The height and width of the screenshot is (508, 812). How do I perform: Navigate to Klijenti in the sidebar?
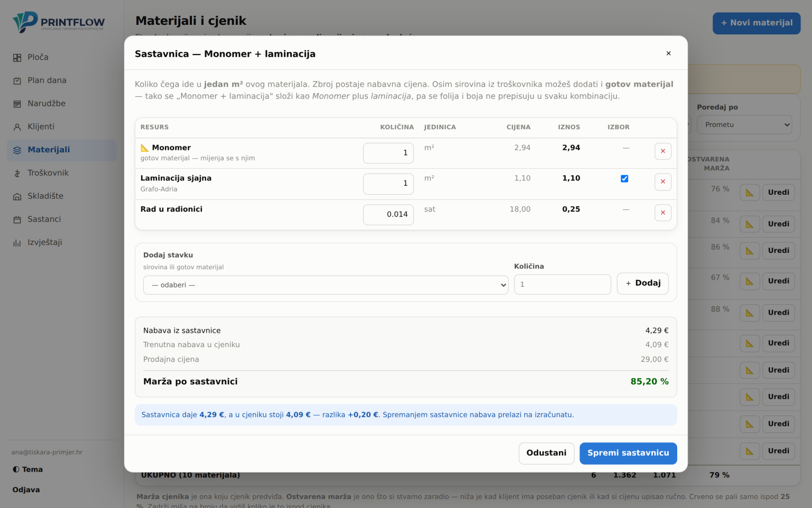coord(61,127)
